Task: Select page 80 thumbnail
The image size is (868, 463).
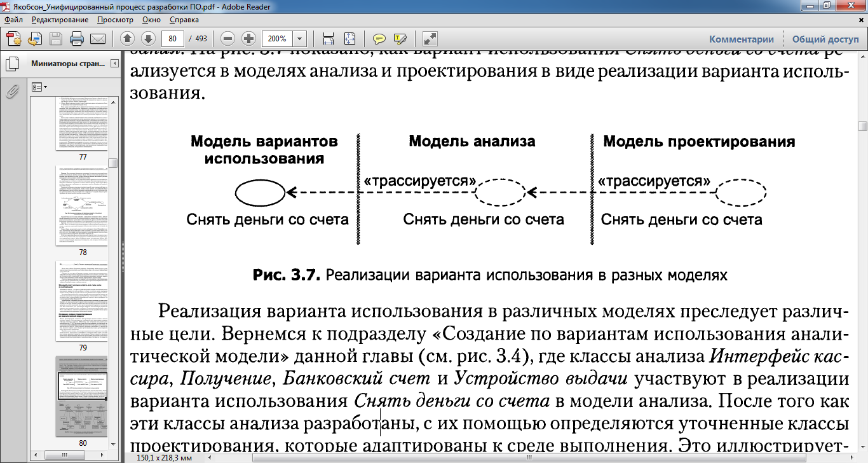Action: 82,395
